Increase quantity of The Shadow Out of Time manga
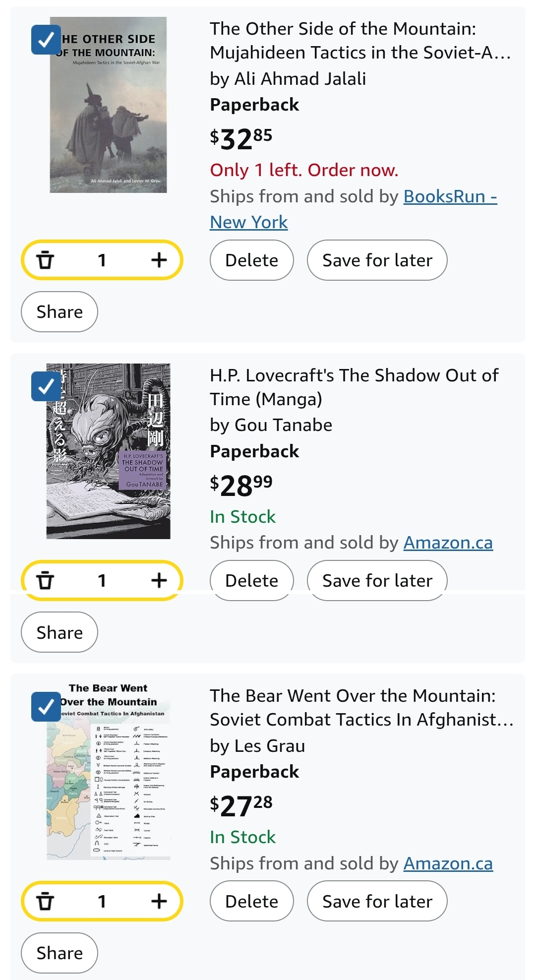This screenshot has height=980, width=535. tap(159, 580)
